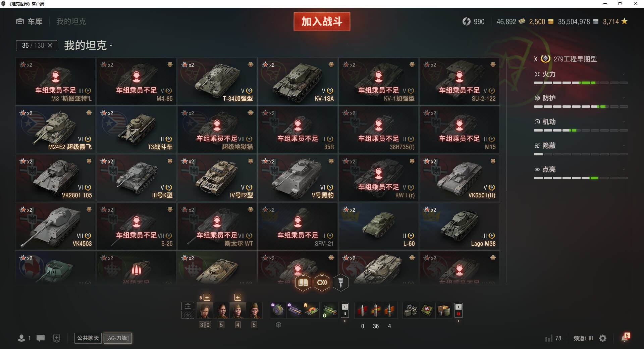
Task: Open the contacts person icon
Action: pyautogui.click(x=21, y=338)
